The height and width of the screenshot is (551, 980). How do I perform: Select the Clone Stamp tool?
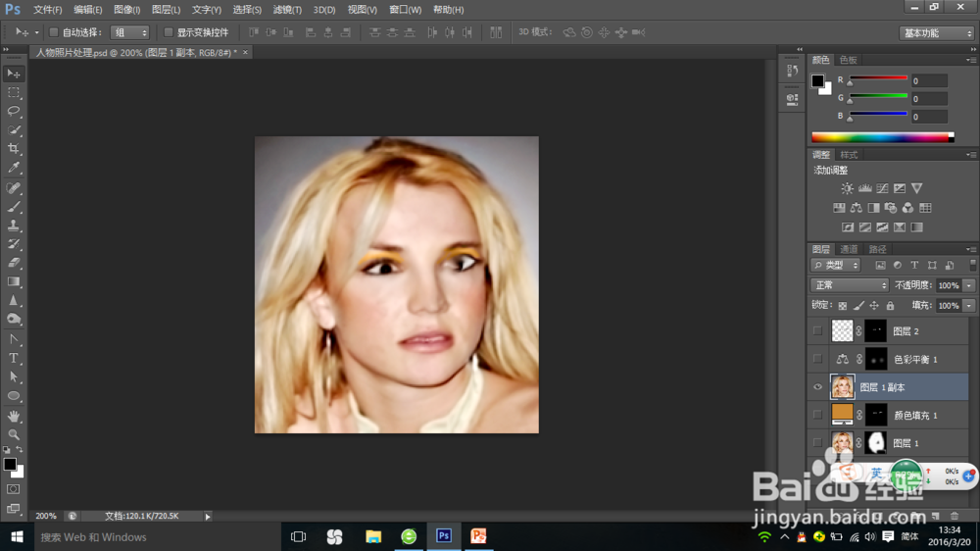coord(14,225)
